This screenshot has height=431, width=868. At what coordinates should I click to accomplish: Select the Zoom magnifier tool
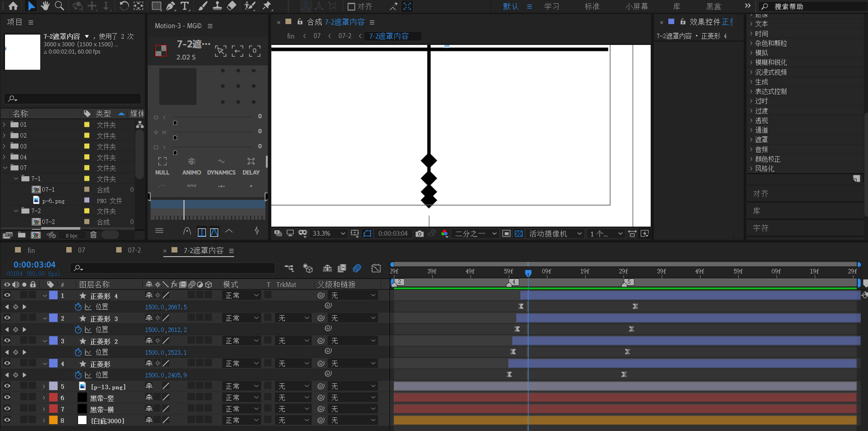[x=59, y=6]
